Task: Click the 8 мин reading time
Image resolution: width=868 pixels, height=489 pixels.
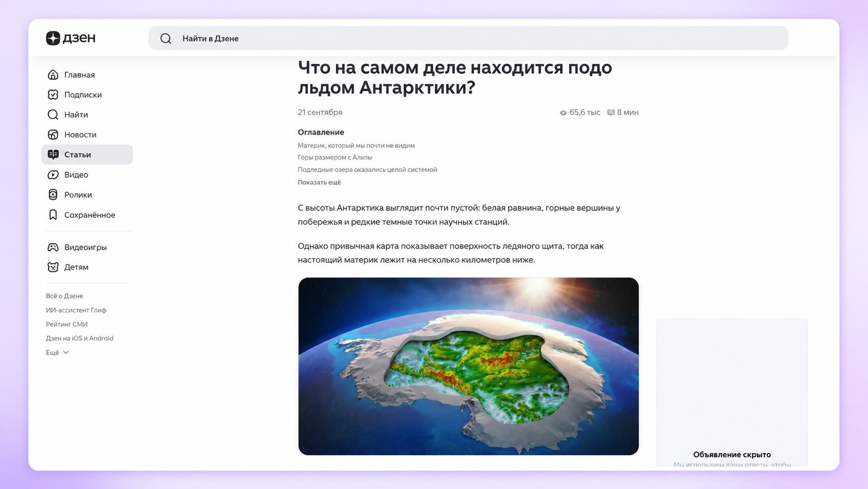Action: pyautogui.click(x=628, y=112)
